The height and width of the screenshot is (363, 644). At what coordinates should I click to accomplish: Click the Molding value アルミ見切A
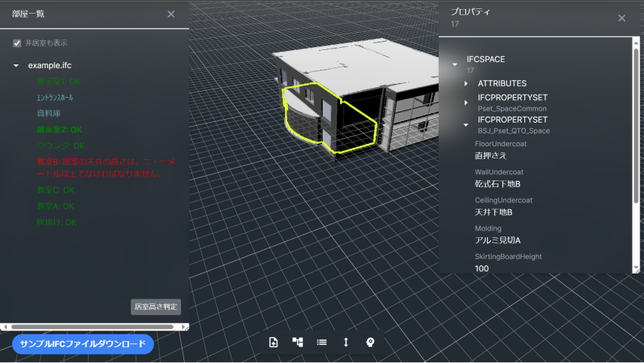point(497,241)
